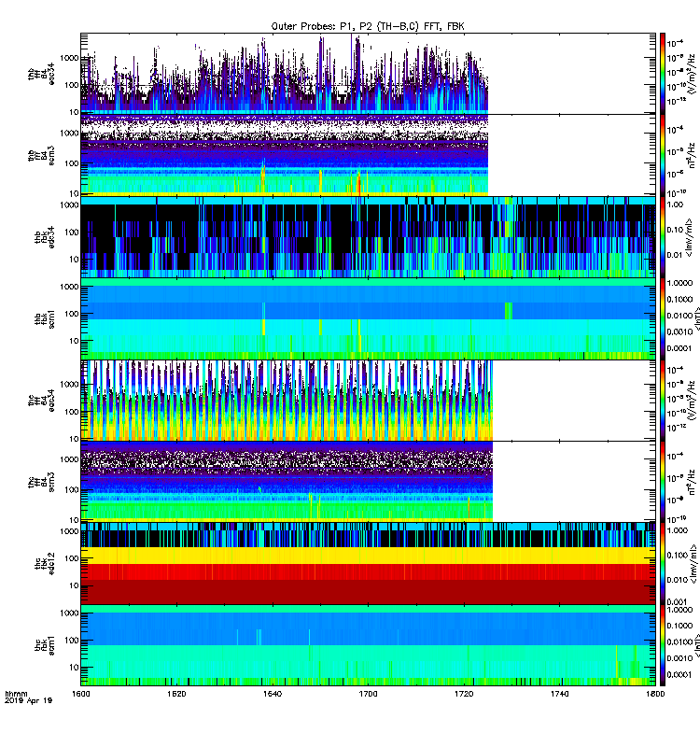
Task: Click the color bar beside the thb eac34 panel
Action: coord(663,74)
